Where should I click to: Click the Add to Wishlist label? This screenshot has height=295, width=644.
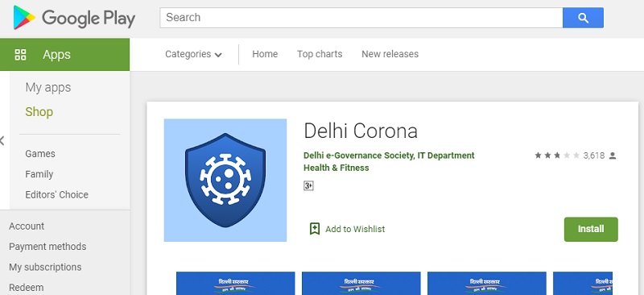[x=355, y=229]
